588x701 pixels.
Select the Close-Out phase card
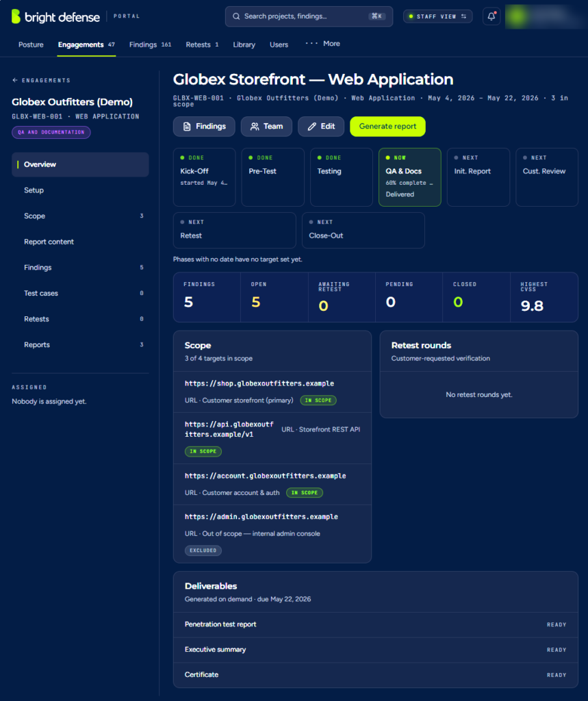(363, 230)
